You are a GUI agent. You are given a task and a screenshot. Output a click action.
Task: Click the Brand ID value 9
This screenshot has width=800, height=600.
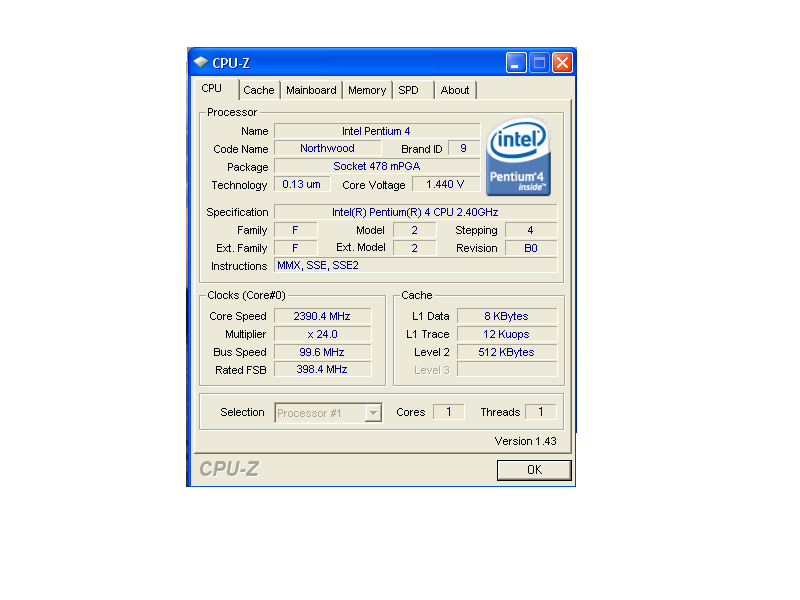(464, 148)
